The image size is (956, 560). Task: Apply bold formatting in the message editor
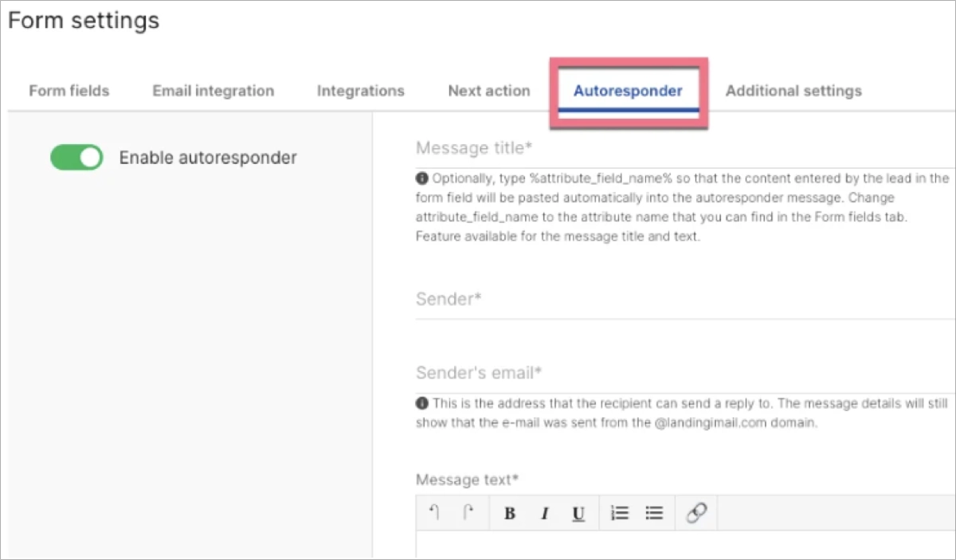tap(509, 512)
